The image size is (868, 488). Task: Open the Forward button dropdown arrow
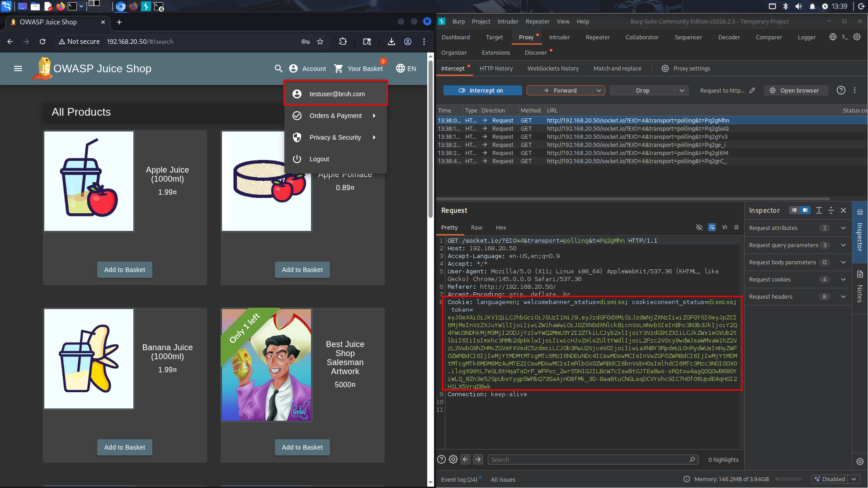pos(599,90)
